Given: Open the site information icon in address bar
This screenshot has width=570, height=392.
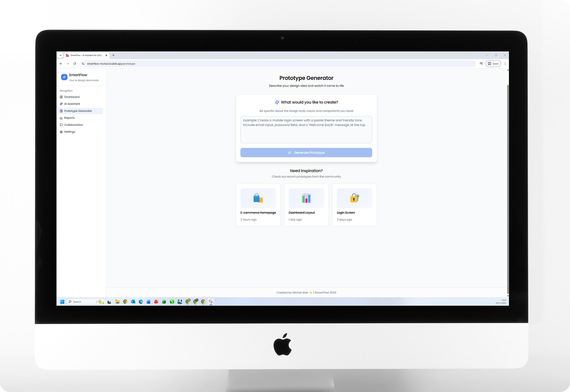Looking at the screenshot, I should click(x=83, y=64).
